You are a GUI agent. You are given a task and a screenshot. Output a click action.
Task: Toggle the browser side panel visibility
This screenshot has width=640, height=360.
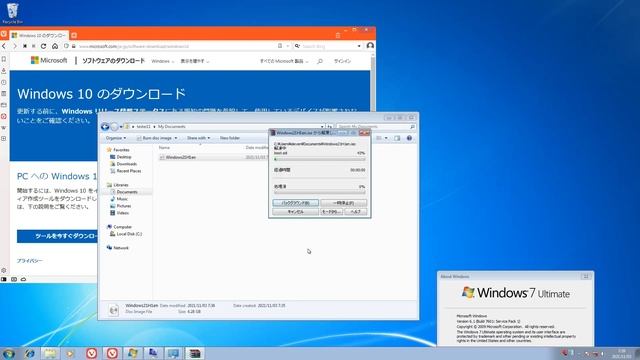point(4,279)
